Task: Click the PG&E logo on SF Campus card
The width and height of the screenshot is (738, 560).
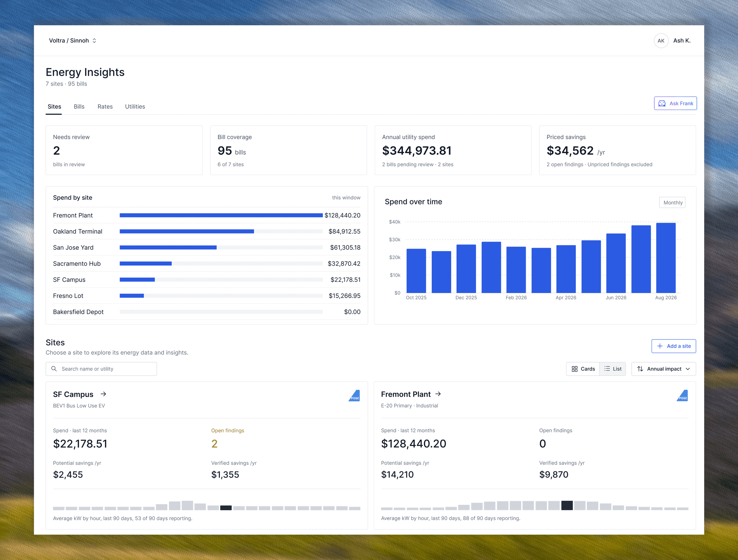Action: [355, 396]
